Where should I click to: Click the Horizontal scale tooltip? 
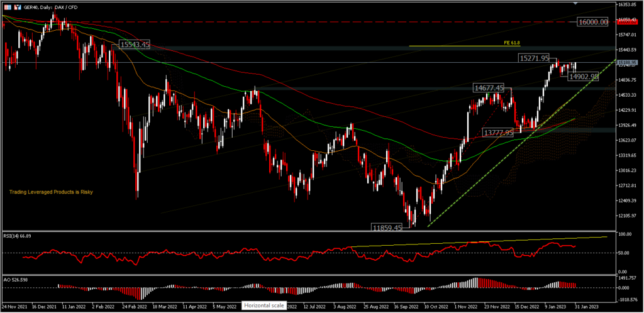264,306
